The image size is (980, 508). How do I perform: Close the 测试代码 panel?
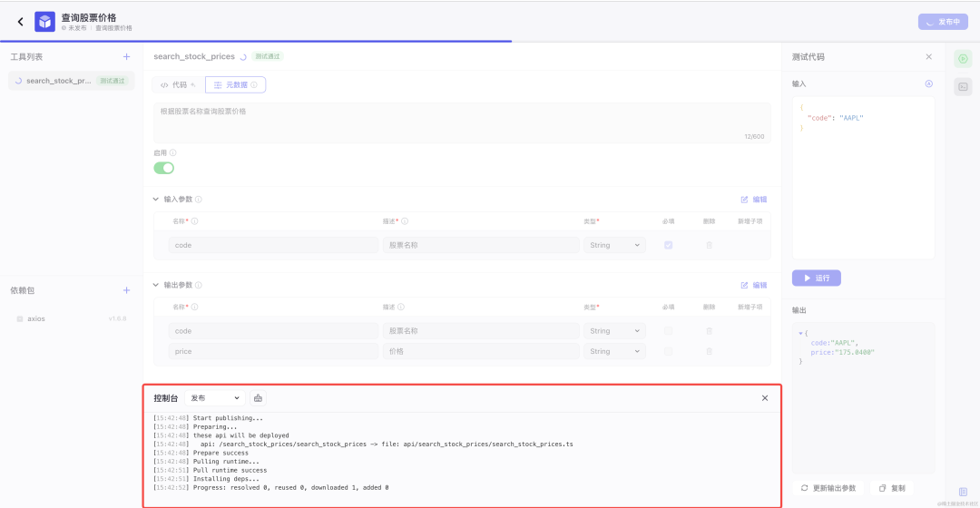tap(929, 57)
